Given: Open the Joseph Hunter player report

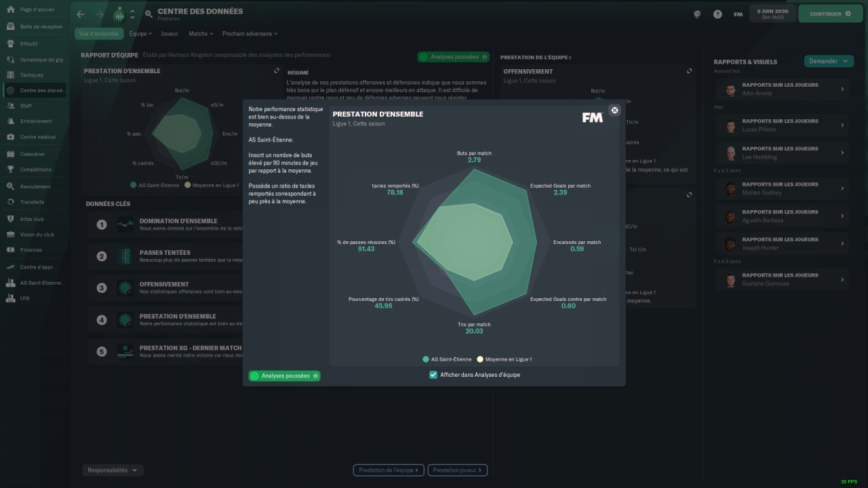Looking at the screenshot, I should (781, 243).
